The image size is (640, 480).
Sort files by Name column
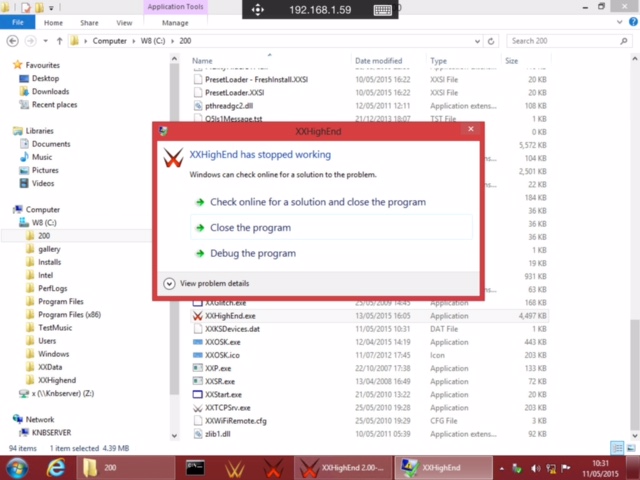[x=202, y=61]
